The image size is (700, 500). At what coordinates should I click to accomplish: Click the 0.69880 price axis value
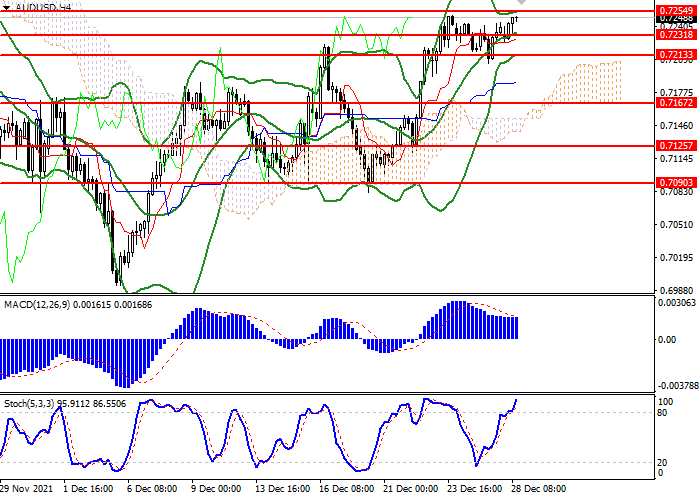pos(676,291)
